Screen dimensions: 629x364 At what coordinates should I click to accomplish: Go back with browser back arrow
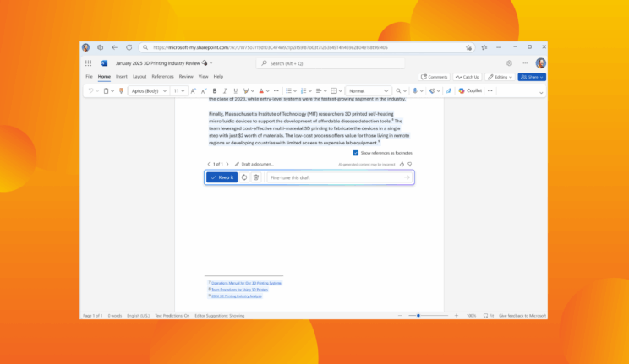(115, 47)
